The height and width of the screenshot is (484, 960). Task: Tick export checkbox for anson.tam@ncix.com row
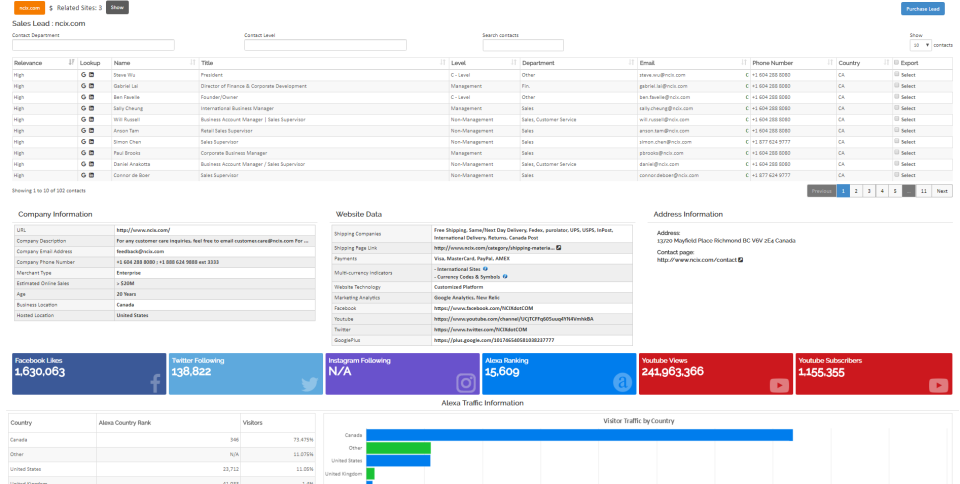click(896, 130)
